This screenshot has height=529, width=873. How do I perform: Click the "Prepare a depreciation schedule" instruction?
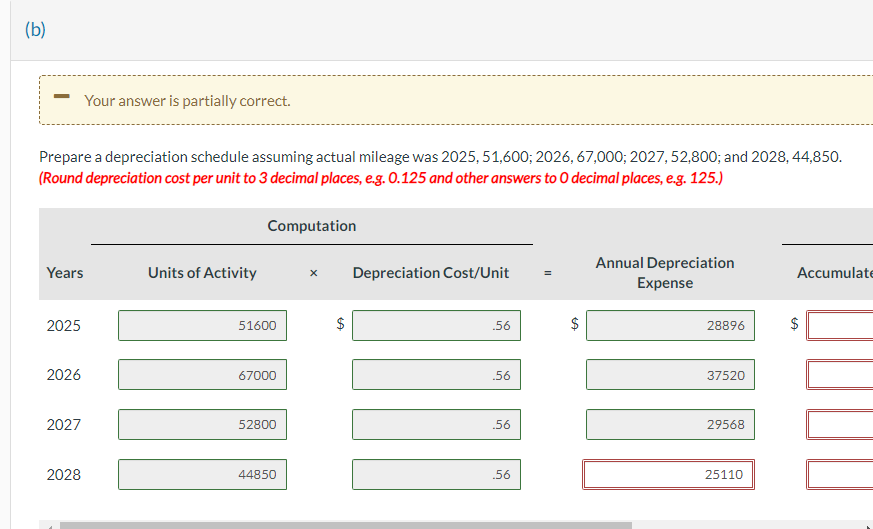click(440, 157)
